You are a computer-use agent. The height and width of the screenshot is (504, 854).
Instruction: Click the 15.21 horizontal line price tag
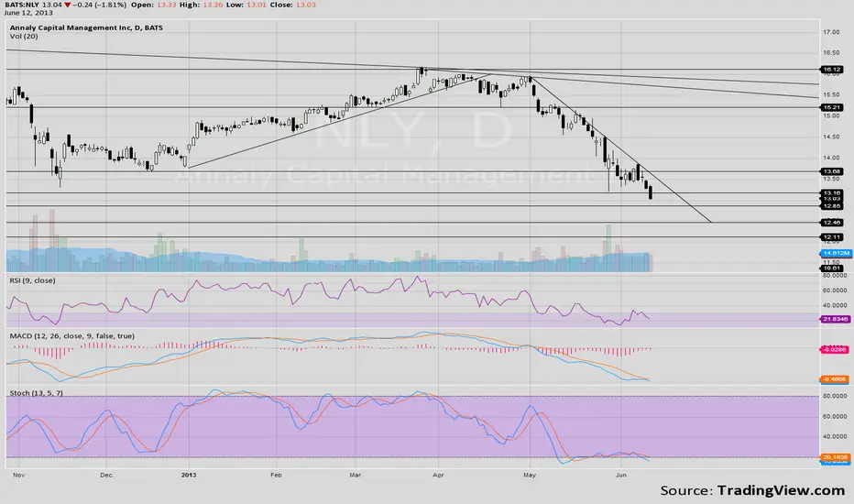pos(832,108)
